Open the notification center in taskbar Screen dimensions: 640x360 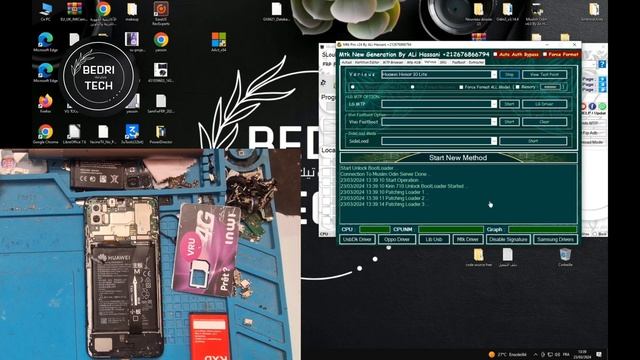point(599,354)
